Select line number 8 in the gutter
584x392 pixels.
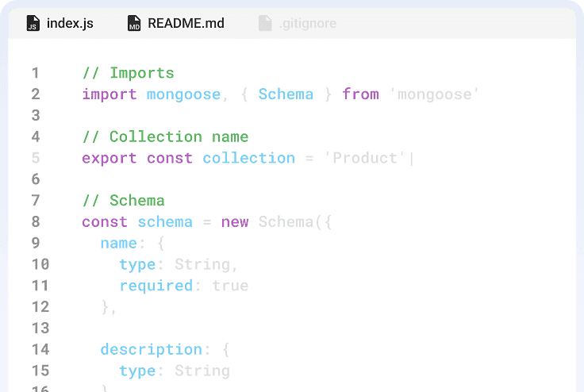pyautogui.click(x=35, y=221)
